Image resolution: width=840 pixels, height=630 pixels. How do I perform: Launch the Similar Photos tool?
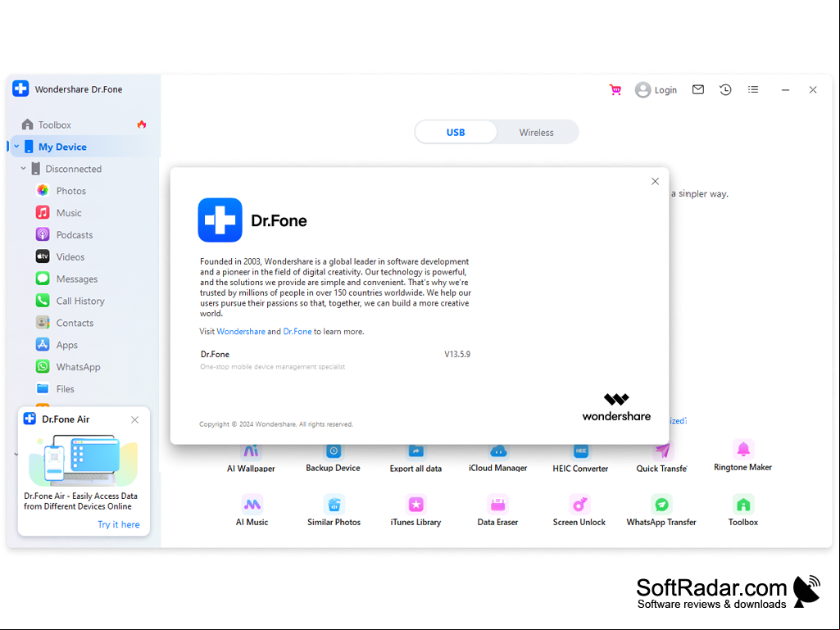(x=334, y=511)
